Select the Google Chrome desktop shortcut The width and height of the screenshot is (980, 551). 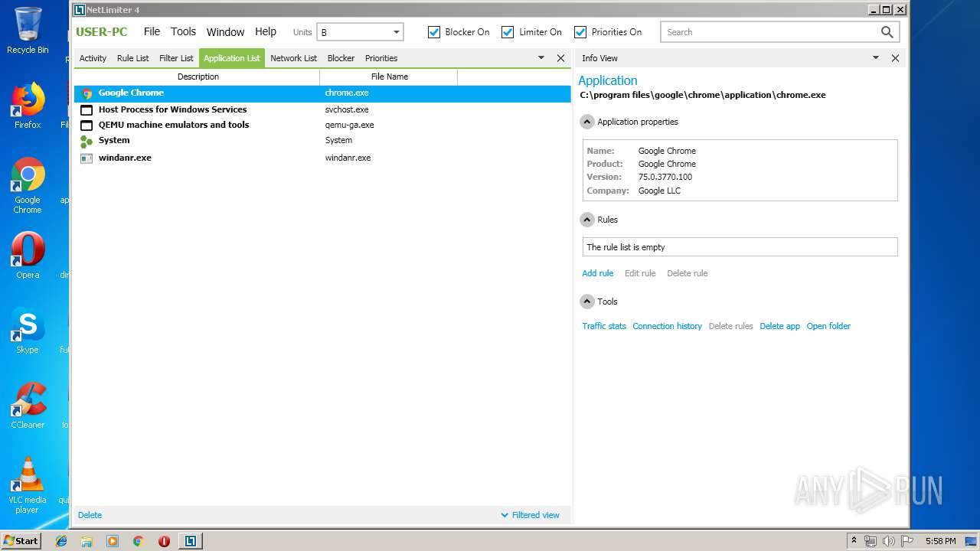[x=28, y=185]
